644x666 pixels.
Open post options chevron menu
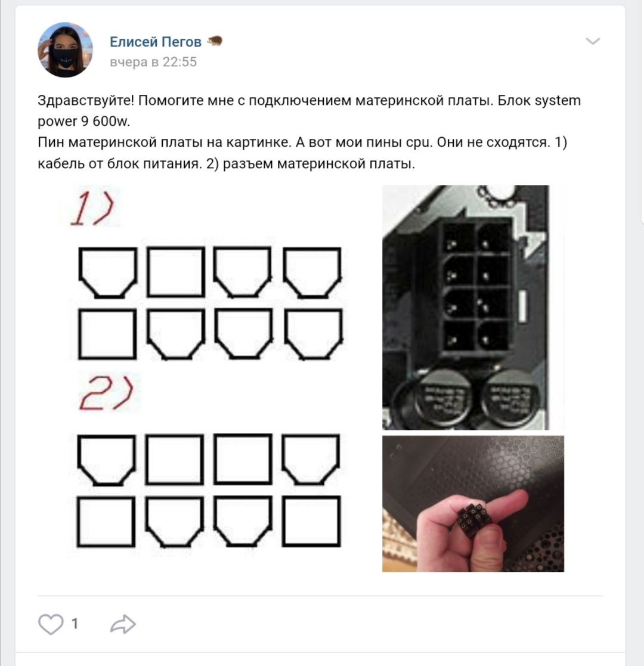click(x=593, y=41)
